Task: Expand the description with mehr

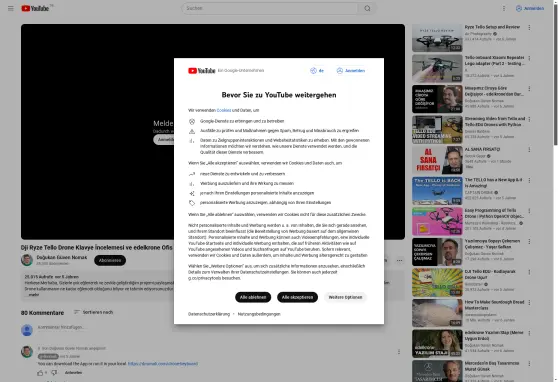Action: click(x=33, y=295)
